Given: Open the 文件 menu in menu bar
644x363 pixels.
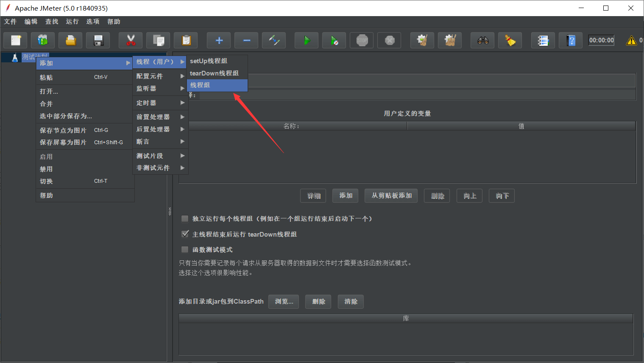Looking at the screenshot, I should (x=10, y=22).
